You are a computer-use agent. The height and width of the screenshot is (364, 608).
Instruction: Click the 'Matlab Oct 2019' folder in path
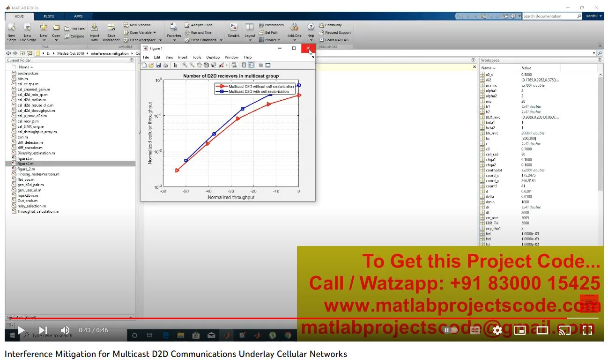[71, 53]
